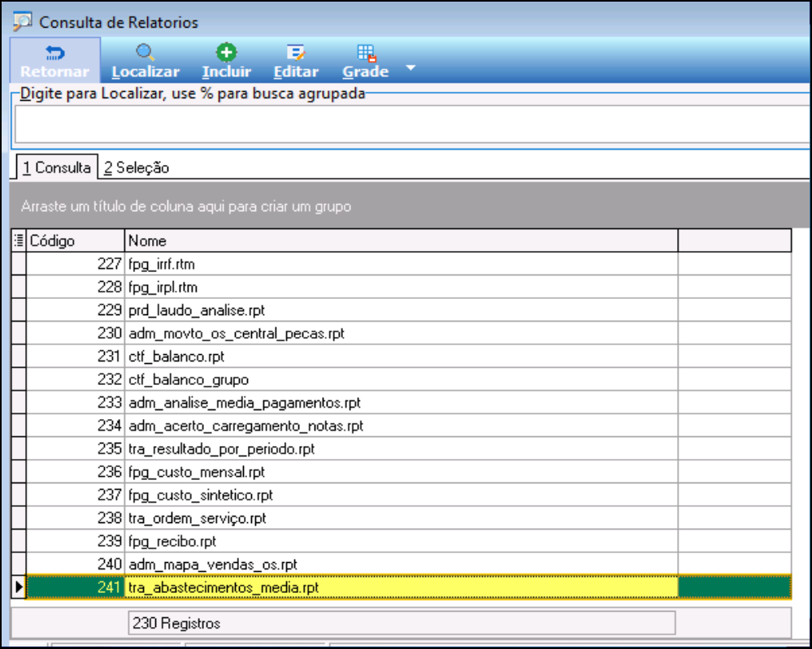The width and height of the screenshot is (812, 649).
Task: Open the grid column chooser icon
Action: pyautogui.click(x=19, y=240)
